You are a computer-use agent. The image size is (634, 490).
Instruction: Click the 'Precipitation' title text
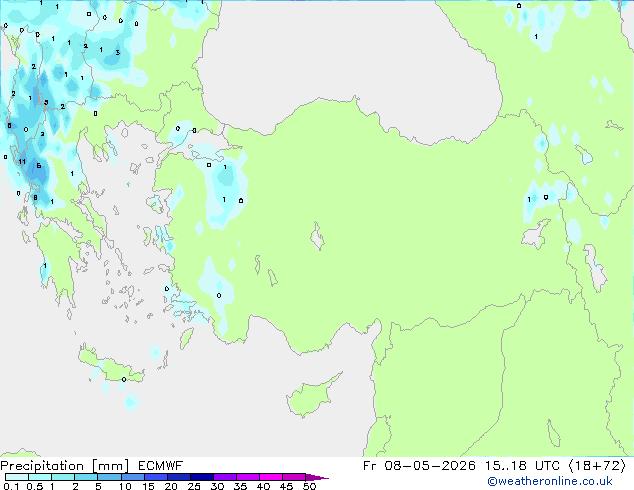[x=42, y=466]
